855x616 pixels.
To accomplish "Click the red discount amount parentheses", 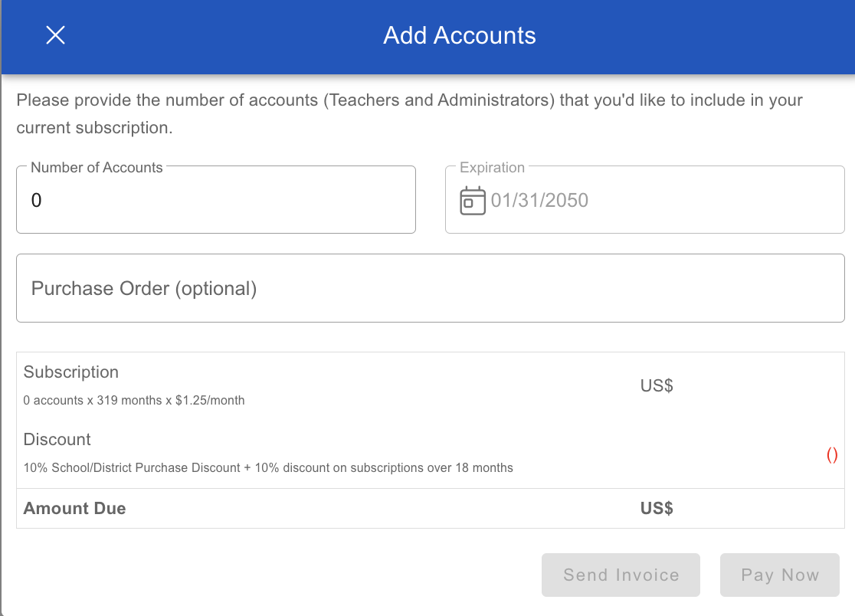I will (831, 454).
